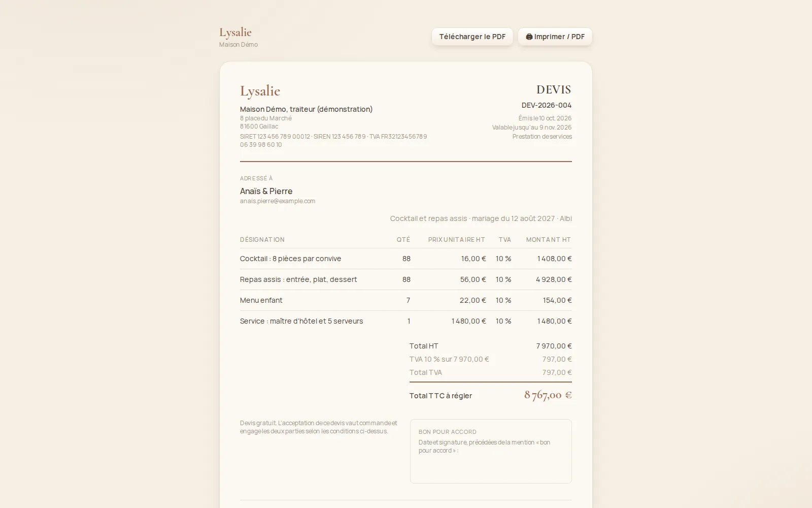Click the quote number DEV-2026-004
Viewport: 812px width, 508px height.
point(547,105)
